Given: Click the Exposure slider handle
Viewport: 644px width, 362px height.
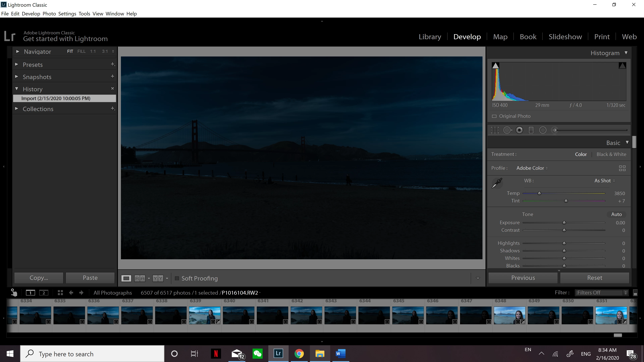Looking at the screenshot, I should (564, 223).
